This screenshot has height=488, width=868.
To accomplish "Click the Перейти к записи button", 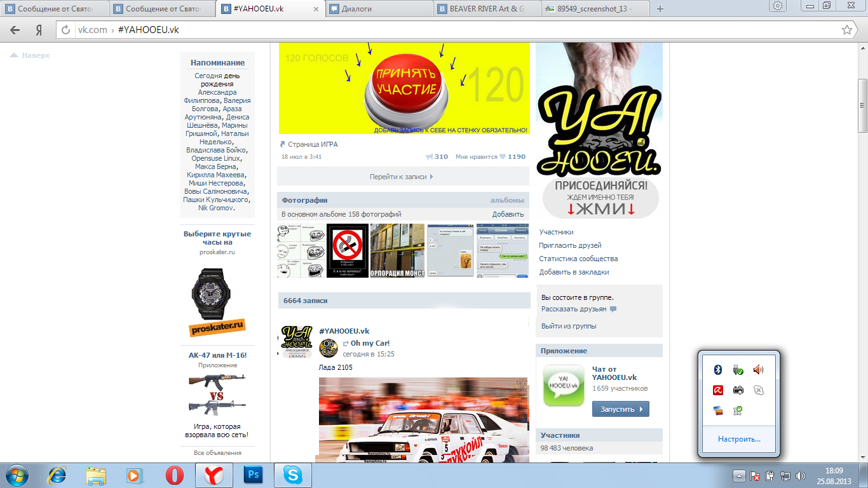I will point(403,177).
